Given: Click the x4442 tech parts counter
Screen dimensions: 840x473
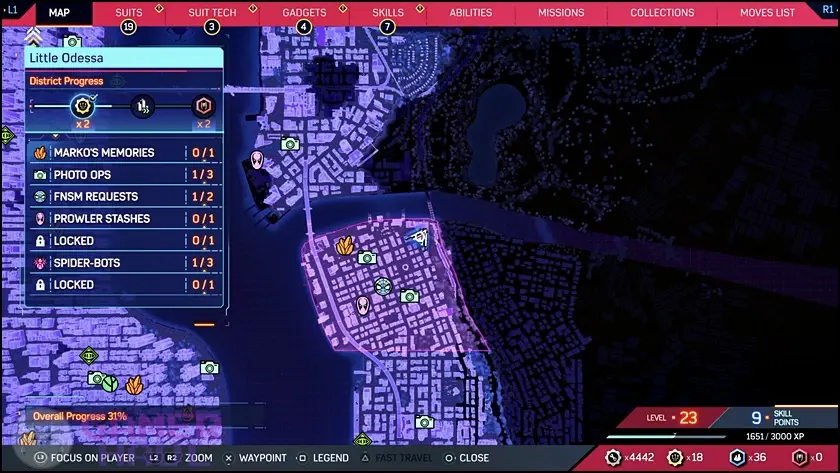Looking at the screenshot, I should pos(629,457).
